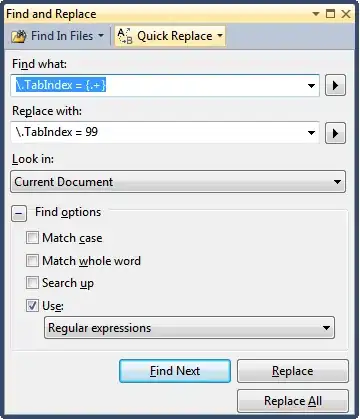Open Quick Replace dropdown arrow
Image resolution: width=360 pixels, height=419 pixels.
tap(220, 35)
